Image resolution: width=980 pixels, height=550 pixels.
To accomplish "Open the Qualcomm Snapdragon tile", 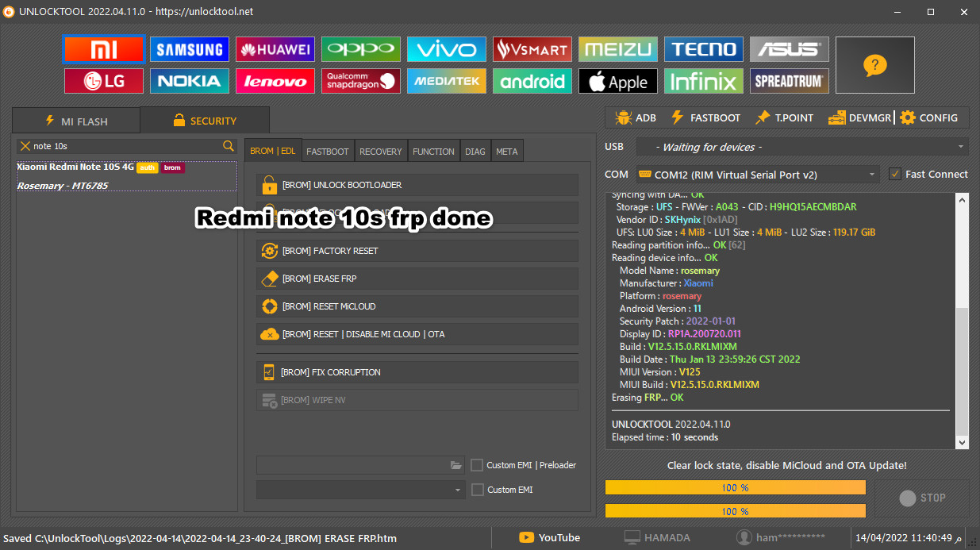I will [360, 81].
